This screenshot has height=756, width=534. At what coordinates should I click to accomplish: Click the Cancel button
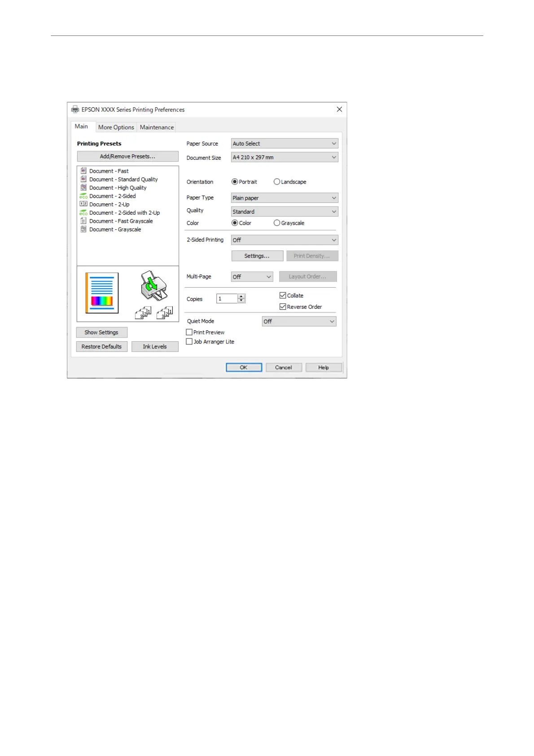point(284,367)
